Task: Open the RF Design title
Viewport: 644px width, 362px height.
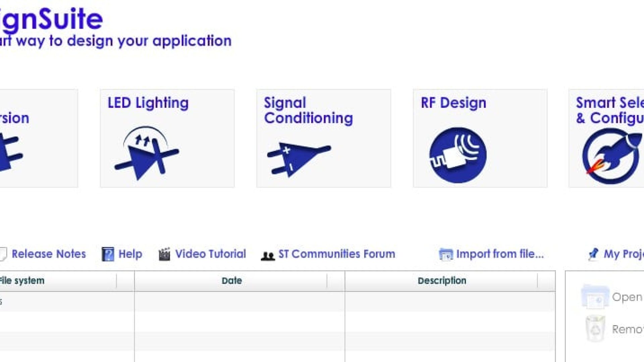Action: tap(453, 103)
